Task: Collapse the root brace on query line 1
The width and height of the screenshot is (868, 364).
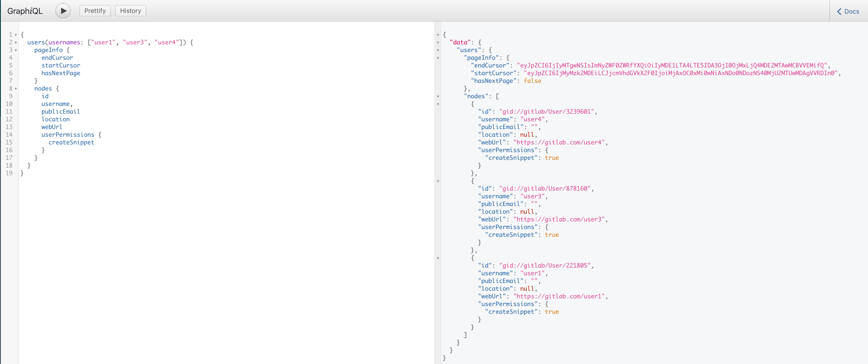Action: pos(16,35)
